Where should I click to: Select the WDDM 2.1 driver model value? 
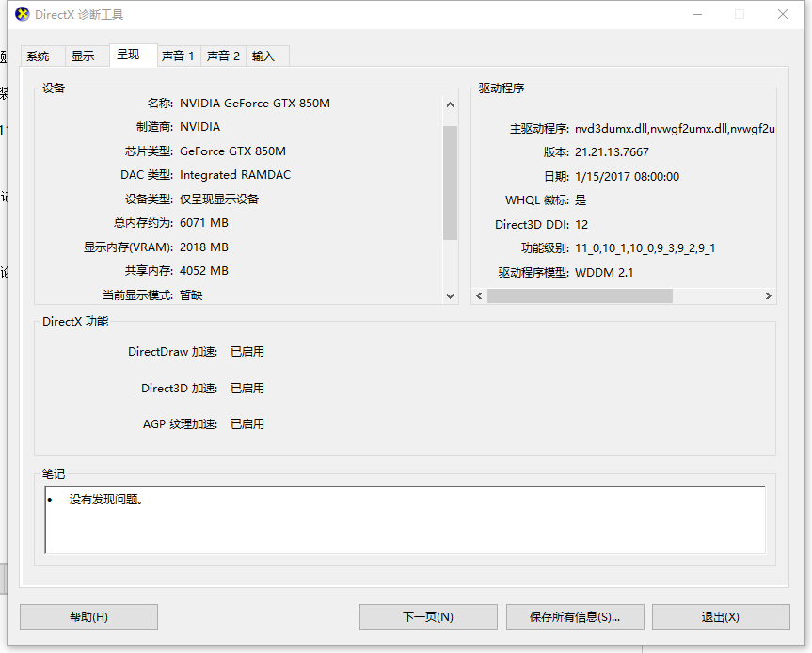(604, 272)
